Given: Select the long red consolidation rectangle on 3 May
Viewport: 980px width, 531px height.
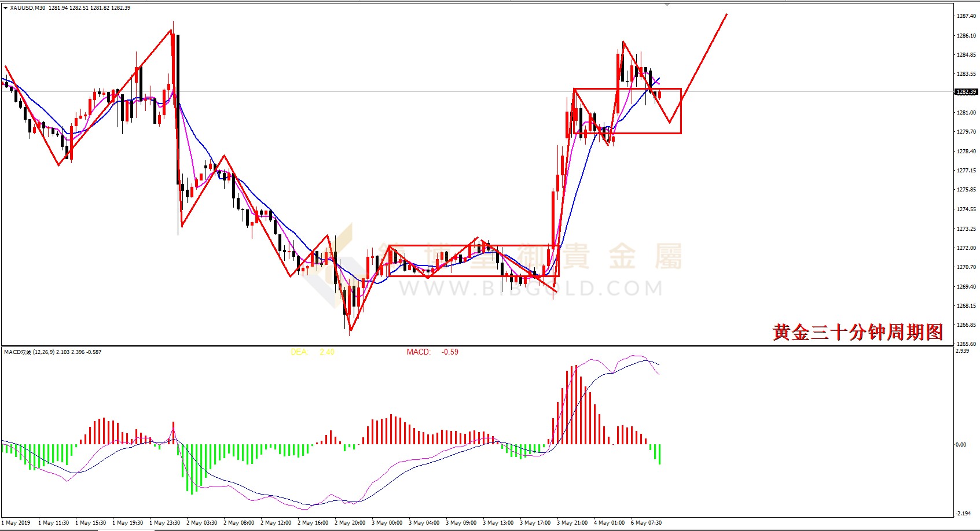Looking at the screenshot, I should (x=474, y=261).
